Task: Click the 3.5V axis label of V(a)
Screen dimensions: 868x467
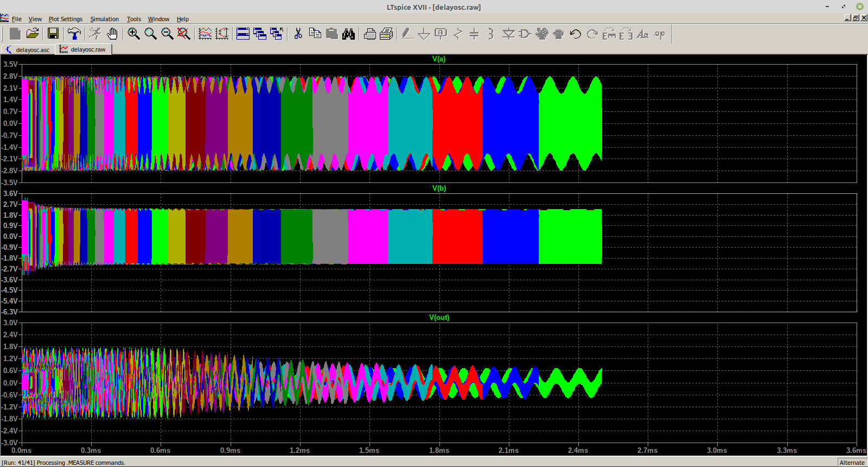Action: [10, 64]
